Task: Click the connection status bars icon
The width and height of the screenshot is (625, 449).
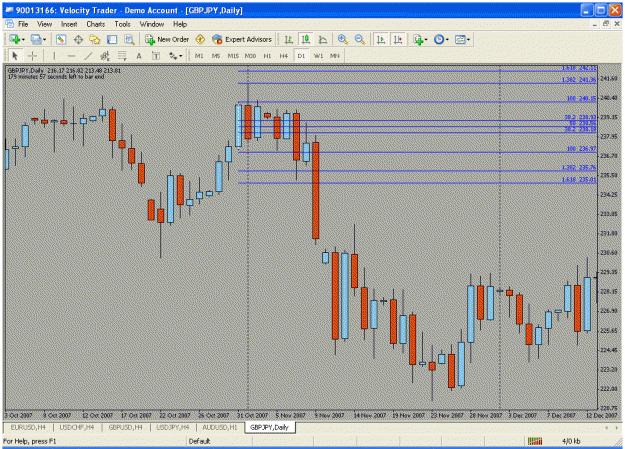Action: click(535, 441)
